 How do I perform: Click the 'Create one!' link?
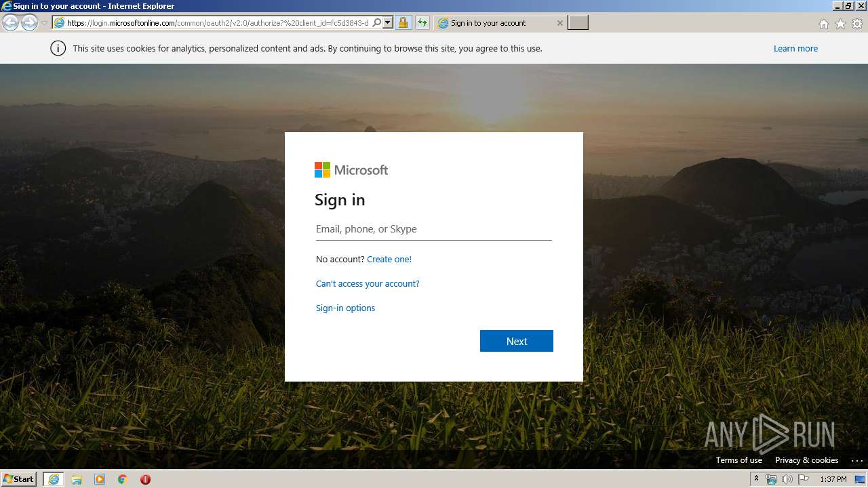(389, 259)
